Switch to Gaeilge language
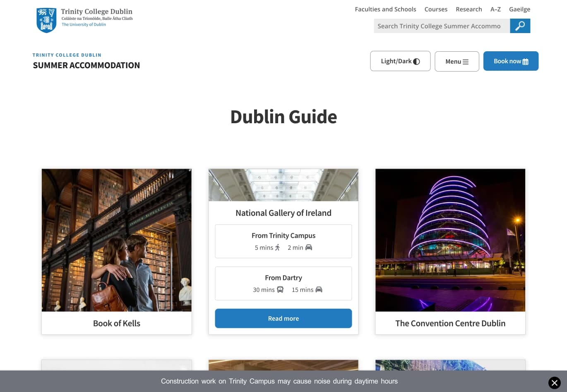This screenshot has width=567, height=392. (519, 9)
